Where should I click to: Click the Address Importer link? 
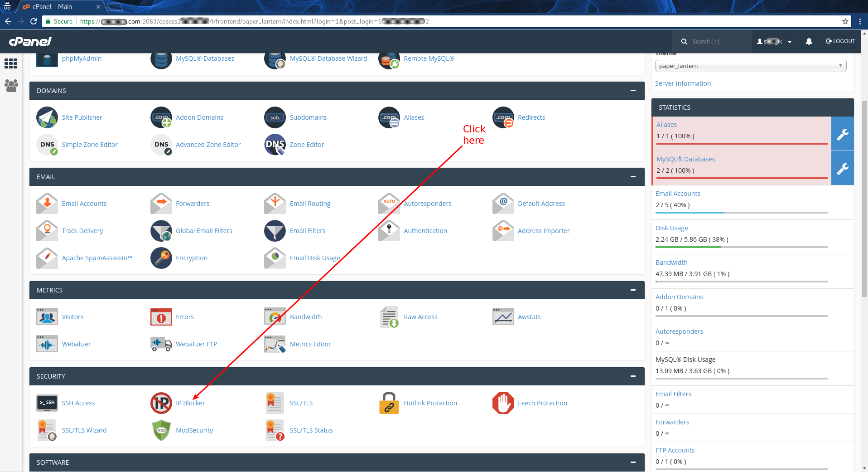pyautogui.click(x=544, y=231)
